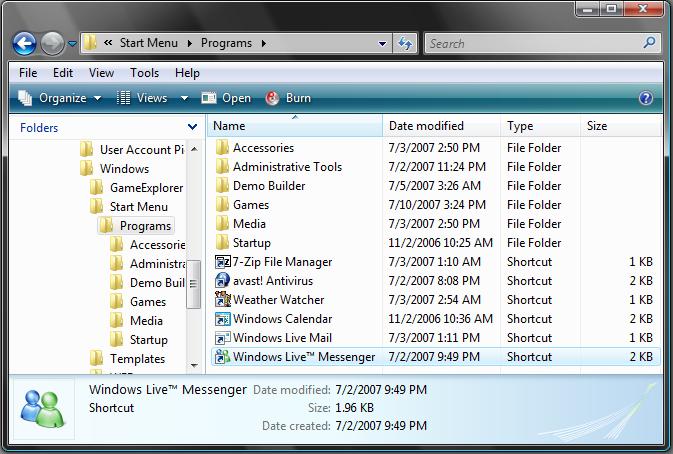
Task: Click folder tree scrollbar up arrow
Action: [x=194, y=149]
